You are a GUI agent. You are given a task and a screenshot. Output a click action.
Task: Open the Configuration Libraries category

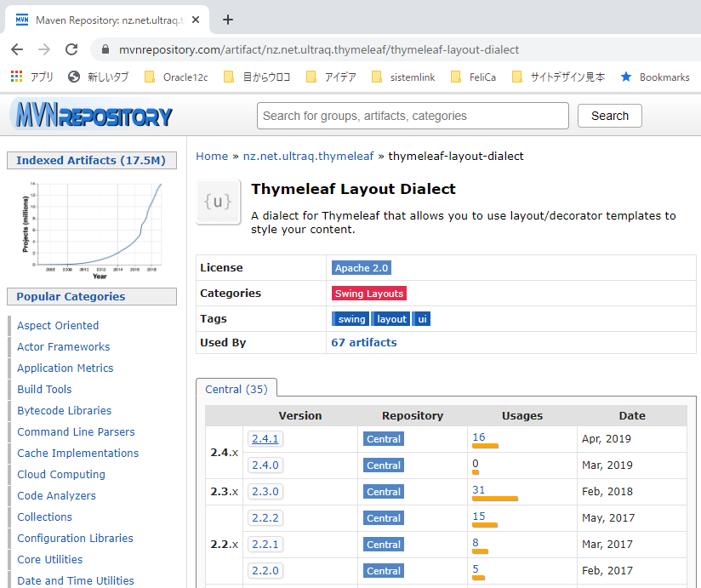coord(75,538)
